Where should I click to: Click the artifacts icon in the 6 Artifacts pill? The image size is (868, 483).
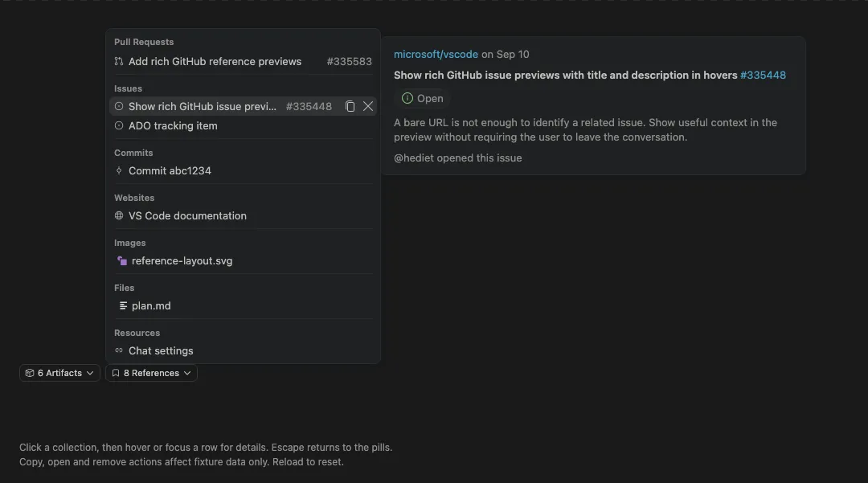click(30, 374)
